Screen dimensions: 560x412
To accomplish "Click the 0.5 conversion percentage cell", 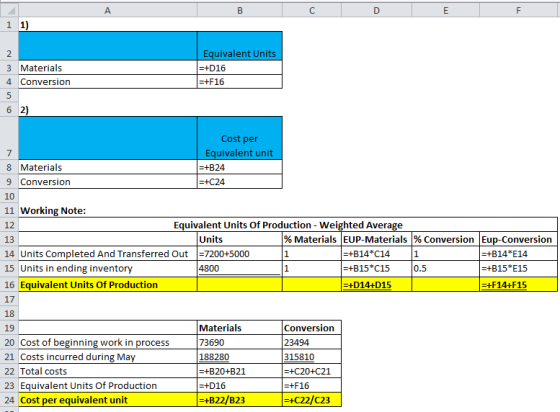I will pyautogui.click(x=445, y=268).
